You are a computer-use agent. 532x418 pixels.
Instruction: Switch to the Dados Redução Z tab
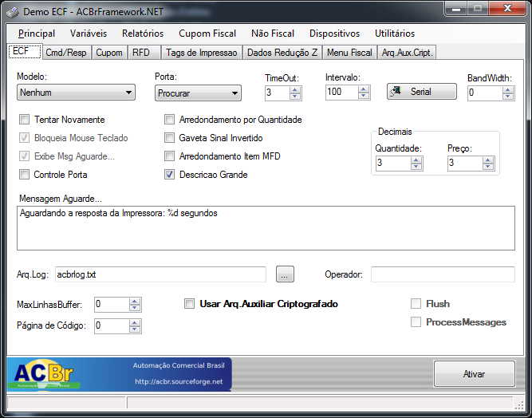[x=282, y=53]
